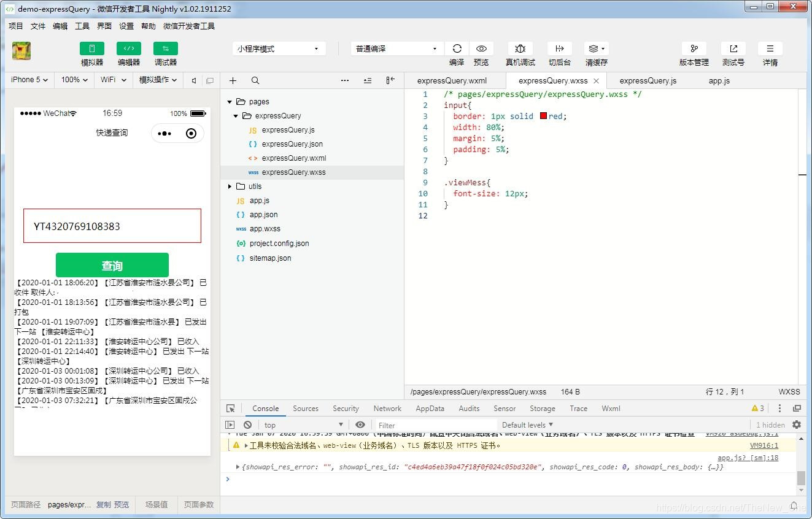Open the debugger vertical dots menu
This screenshot has width=812, height=519.
click(x=779, y=409)
